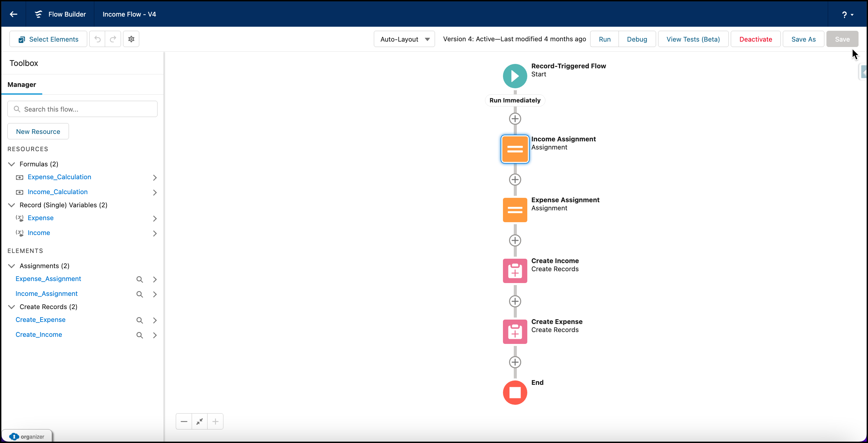Locate Income_Assignment on canvas via magnifier
This screenshot has width=868, height=443.
pyautogui.click(x=140, y=294)
